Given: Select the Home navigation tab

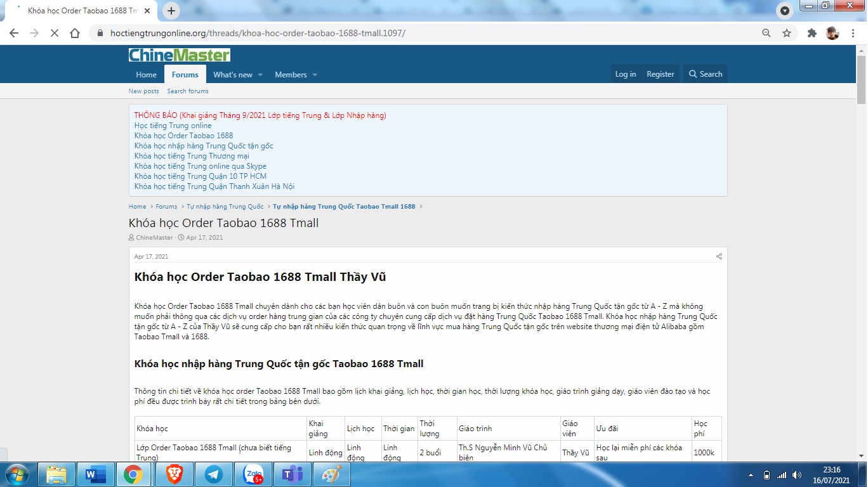Looking at the screenshot, I should (146, 75).
